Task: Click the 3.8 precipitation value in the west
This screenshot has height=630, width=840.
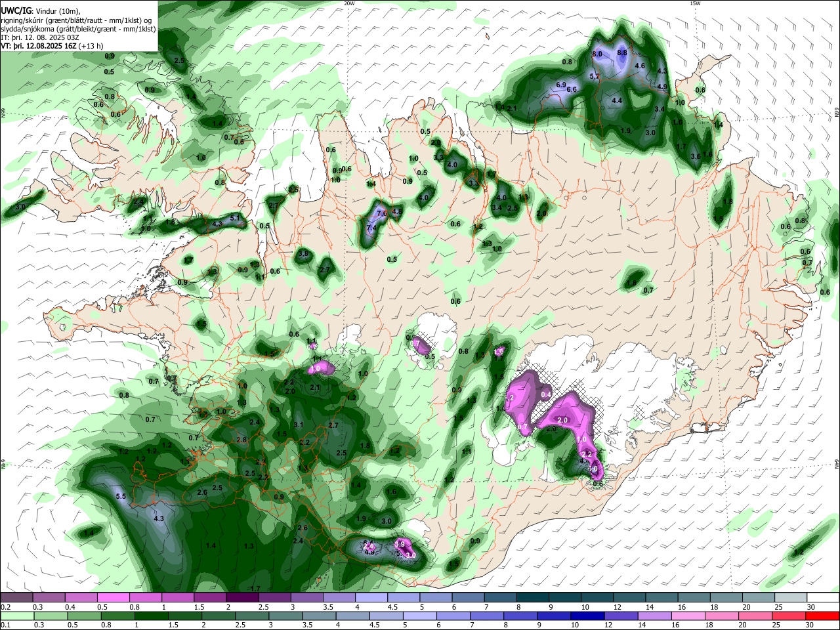Action: click(x=303, y=253)
